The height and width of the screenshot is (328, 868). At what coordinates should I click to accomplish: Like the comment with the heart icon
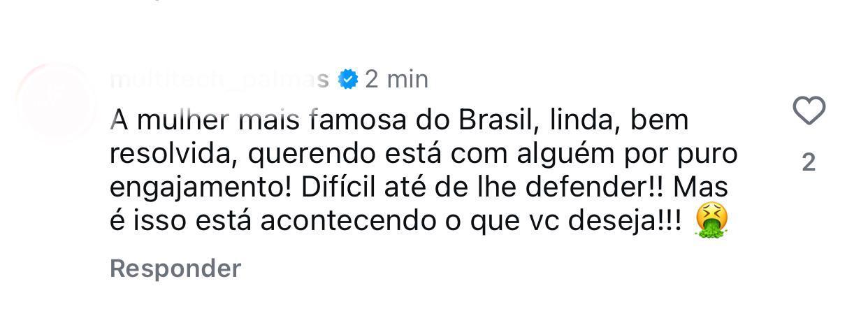click(x=809, y=111)
